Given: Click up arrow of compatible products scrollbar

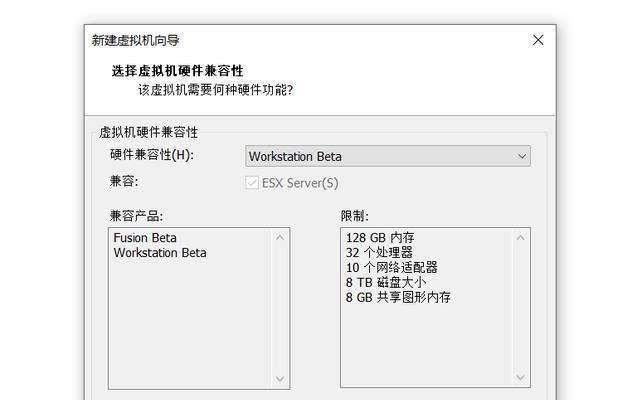Looking at the screenshot, I should point(280,237).
